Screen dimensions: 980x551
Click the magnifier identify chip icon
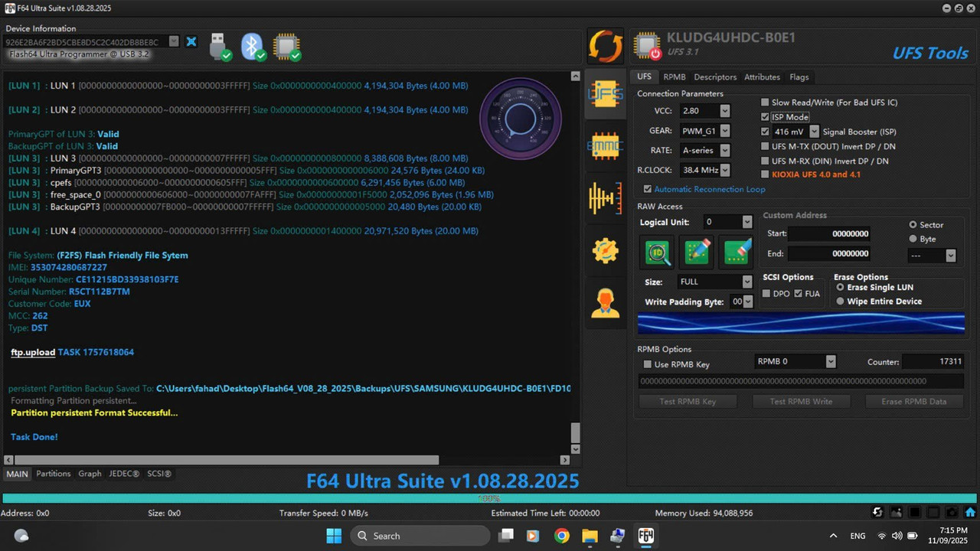pos(658,252)
